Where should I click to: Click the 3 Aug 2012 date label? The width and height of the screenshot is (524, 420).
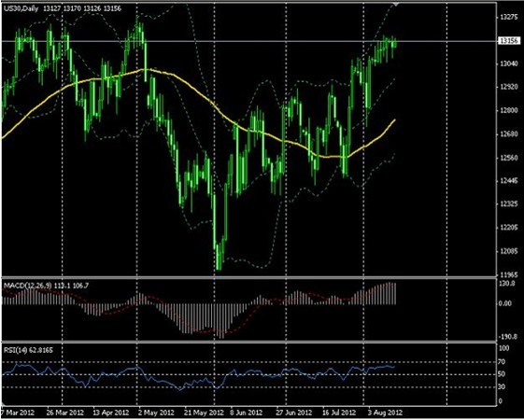(x=386, y=412)
